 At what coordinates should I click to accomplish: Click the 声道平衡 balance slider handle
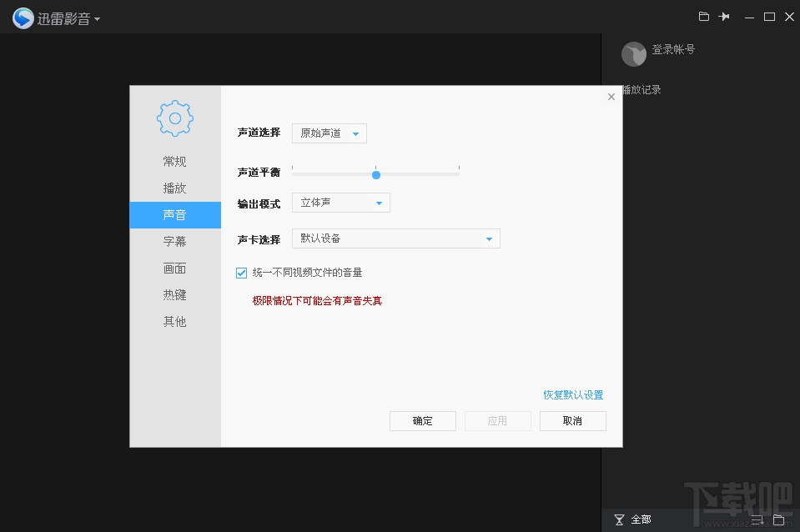[375, 174]
